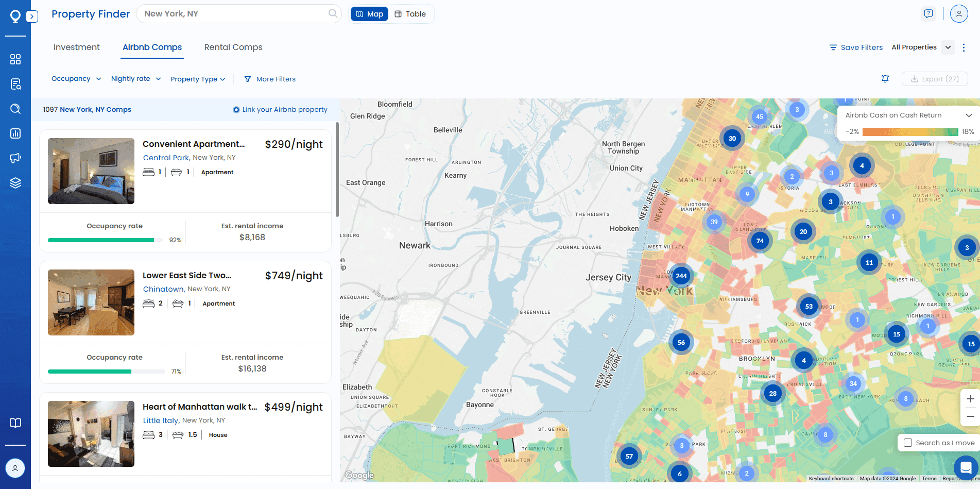Viewport: 980px width, 489px height.
Task: Click the 53 cluster marker on map
Action: coord(809,306)
